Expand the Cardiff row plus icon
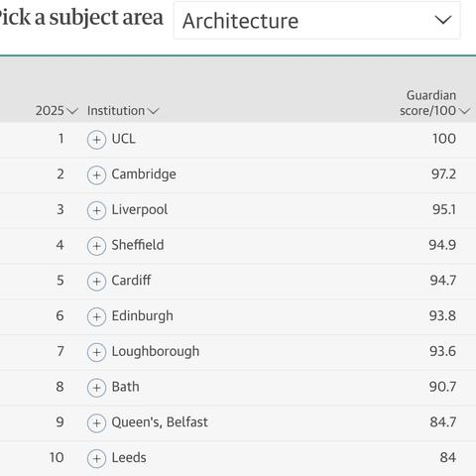 pos(96,282)
